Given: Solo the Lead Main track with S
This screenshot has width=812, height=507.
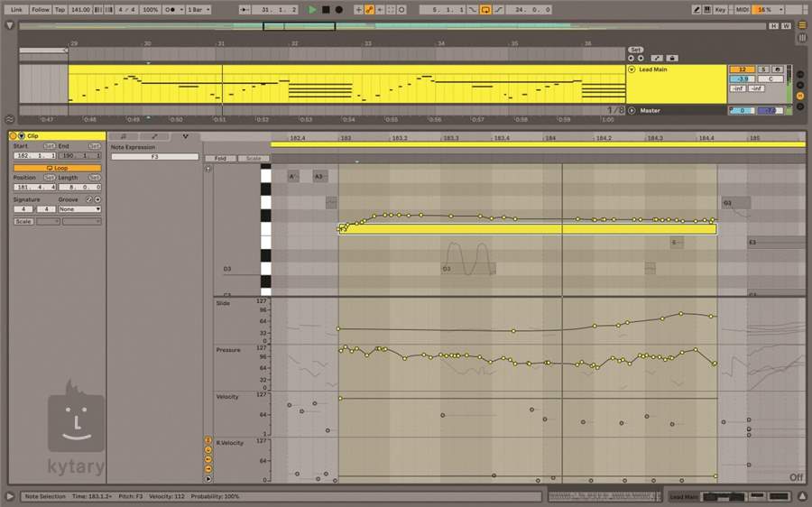Looking at the screenshot, I should 763,69.
